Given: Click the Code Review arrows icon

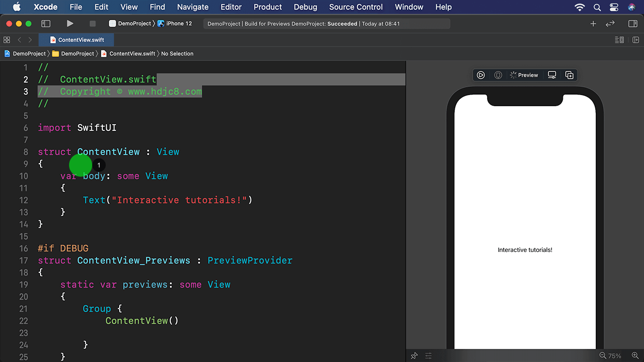Looking at the screenshot, I should point(610,23).
